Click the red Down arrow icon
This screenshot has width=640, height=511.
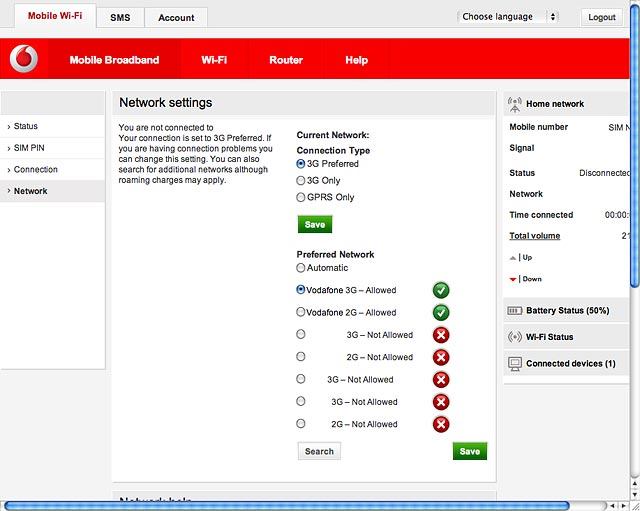pos(513,280)
